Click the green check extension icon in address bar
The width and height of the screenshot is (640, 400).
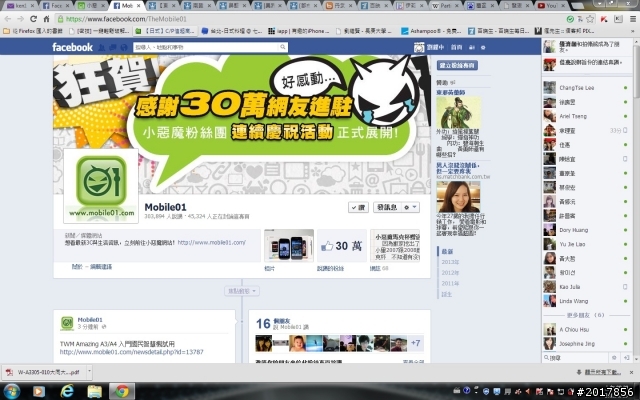(x=570, y=19)
